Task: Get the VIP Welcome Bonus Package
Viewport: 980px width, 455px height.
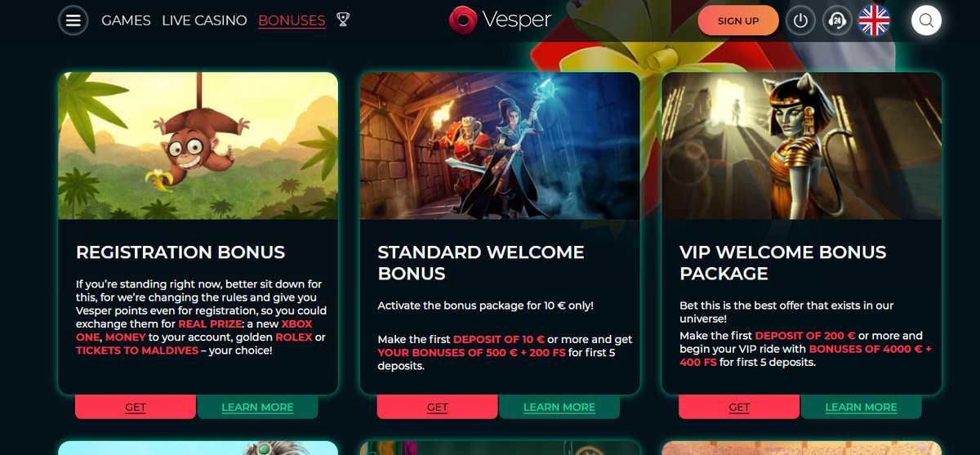Action: click(x=739, y=407)
